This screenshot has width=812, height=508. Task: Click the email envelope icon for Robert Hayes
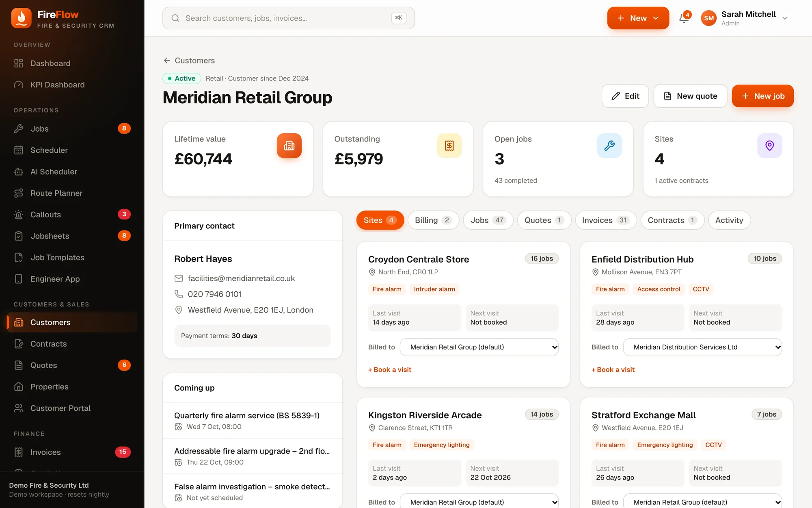pyautogui.click(x=179, y=278)
